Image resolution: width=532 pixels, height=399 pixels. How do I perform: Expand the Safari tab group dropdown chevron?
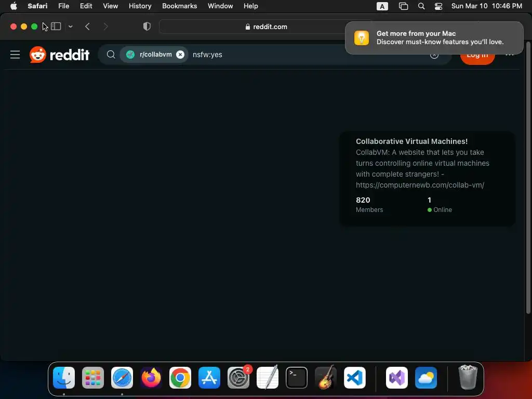(71, 26)
